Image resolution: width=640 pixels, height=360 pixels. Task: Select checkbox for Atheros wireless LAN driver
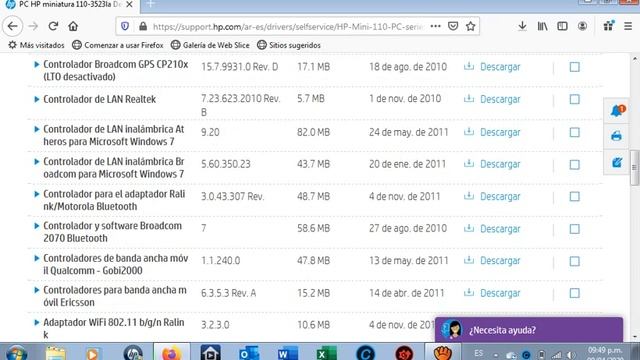click(x=574, y=132)
